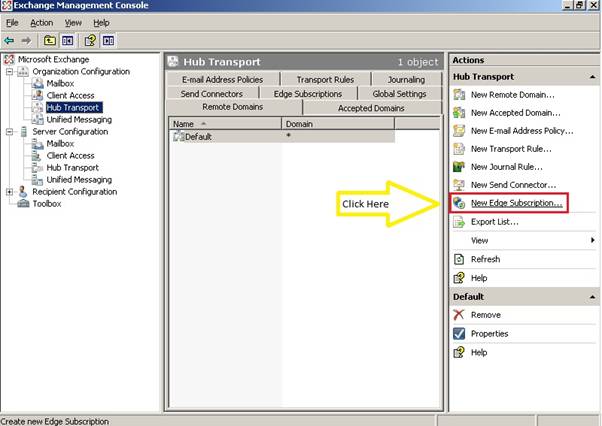
Task: Select Unified Messaging under Server Configuration
Action: coord(79,179)
